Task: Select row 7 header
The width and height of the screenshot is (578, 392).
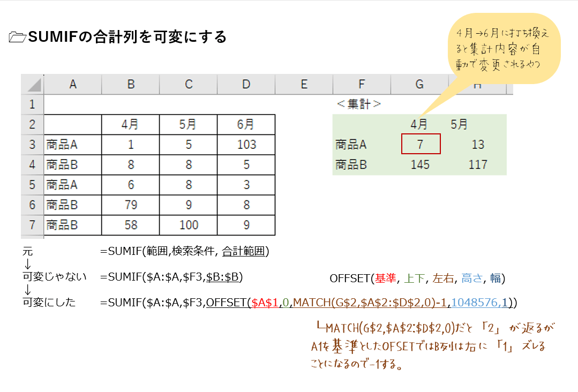Action: [32, 225]
